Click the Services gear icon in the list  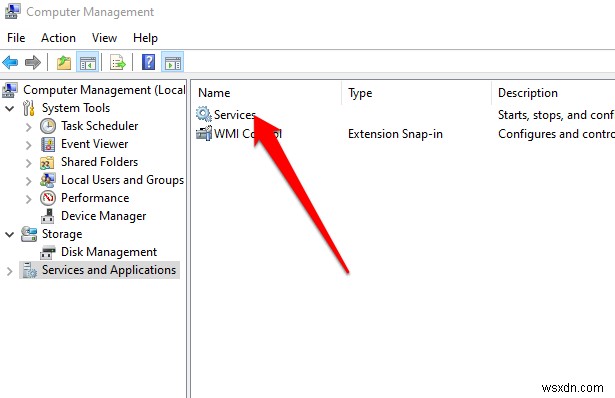click(x=204, y=114)
